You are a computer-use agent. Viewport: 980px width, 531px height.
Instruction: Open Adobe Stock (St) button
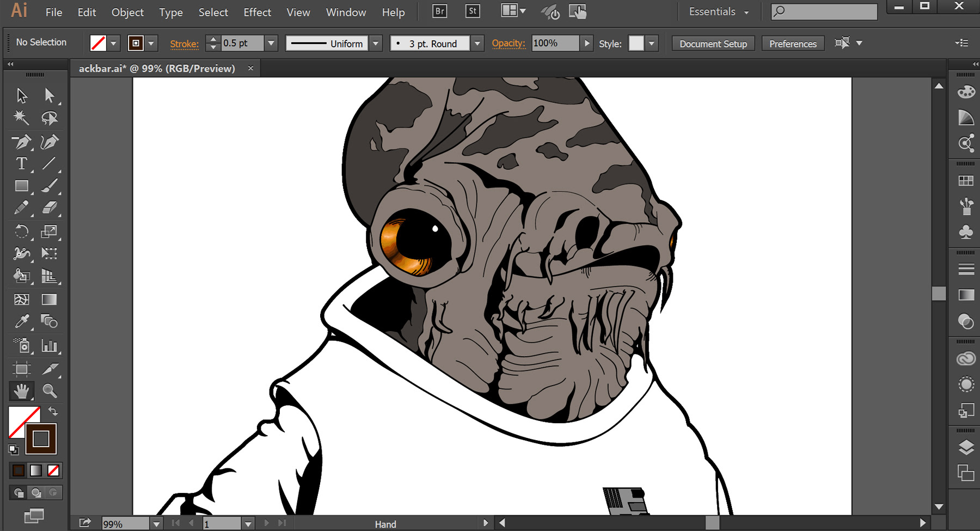[473, 11]
